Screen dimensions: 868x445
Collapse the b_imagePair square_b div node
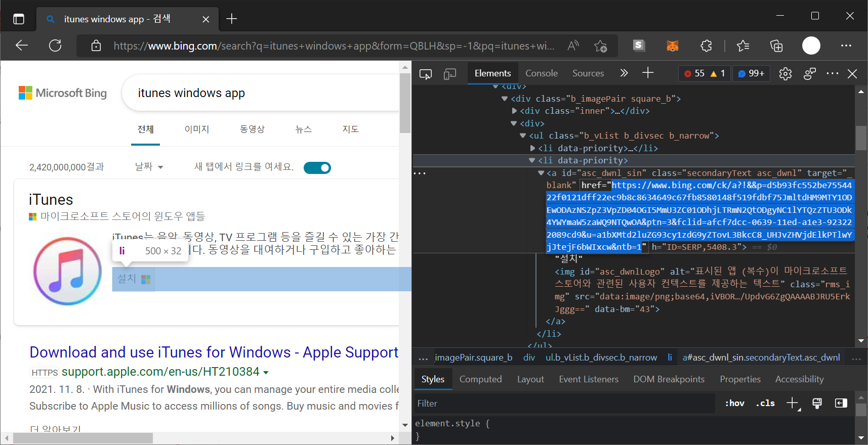pos(505,99)
